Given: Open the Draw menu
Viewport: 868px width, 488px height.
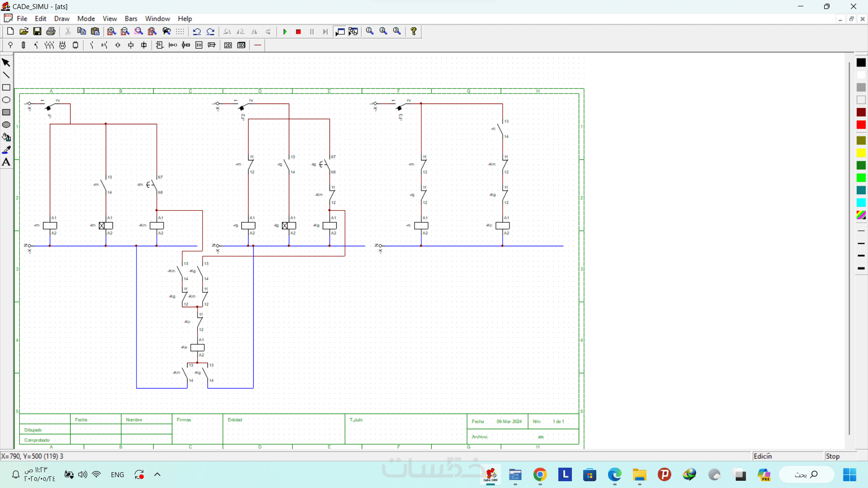Looking at the screenshot, I should 61,19.
